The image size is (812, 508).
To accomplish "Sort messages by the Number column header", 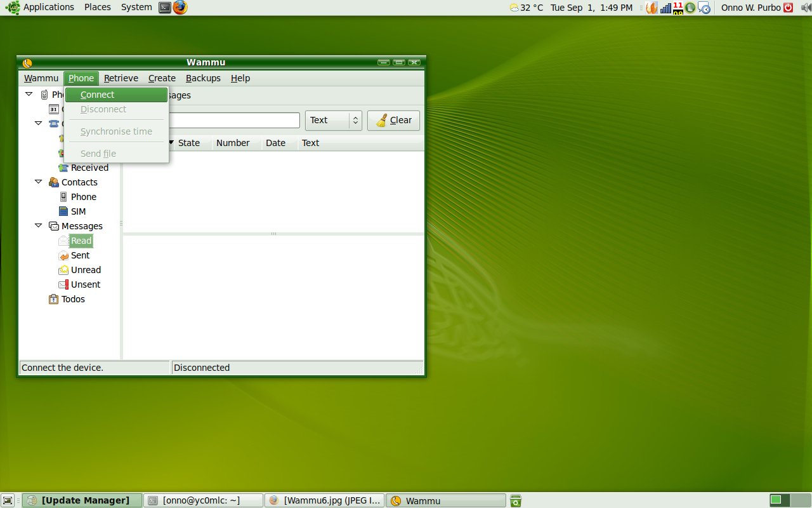I will click(233, 143).
